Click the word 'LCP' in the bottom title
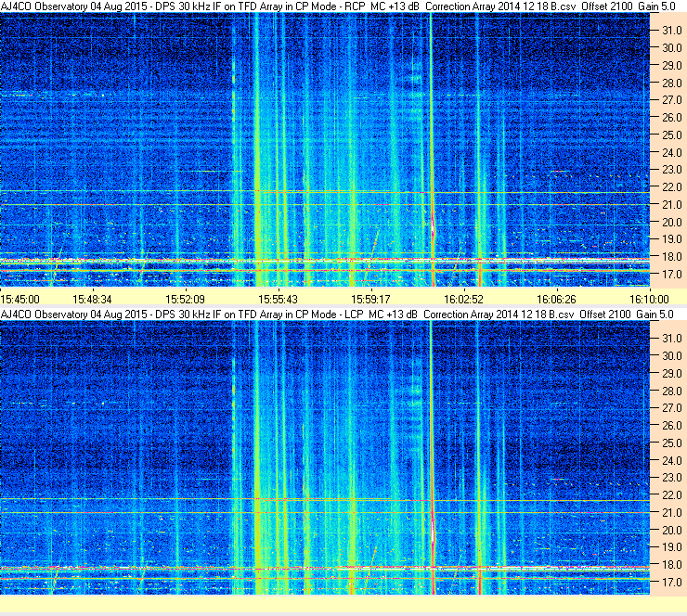 click(x=354, y=314)
